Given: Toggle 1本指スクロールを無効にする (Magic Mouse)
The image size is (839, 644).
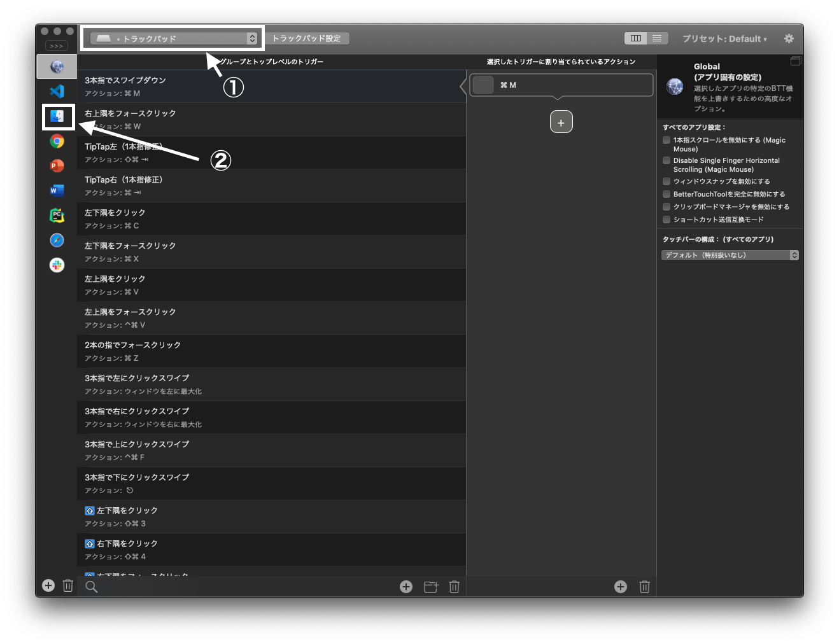Looking at the screenshot, I should tap(666, 140).
